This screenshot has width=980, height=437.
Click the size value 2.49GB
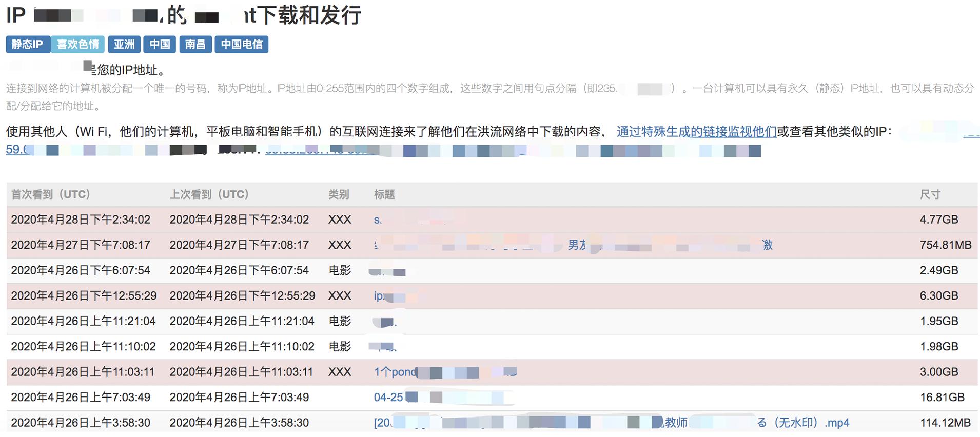coord(939,270)
